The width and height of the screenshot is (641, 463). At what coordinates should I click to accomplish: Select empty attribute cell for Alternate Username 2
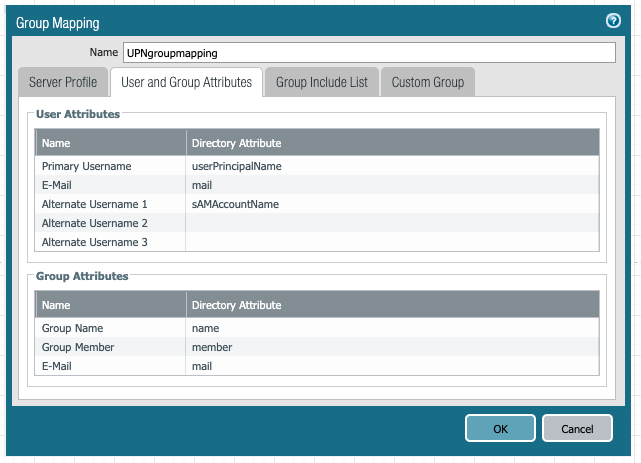click(x=392, y=223)
